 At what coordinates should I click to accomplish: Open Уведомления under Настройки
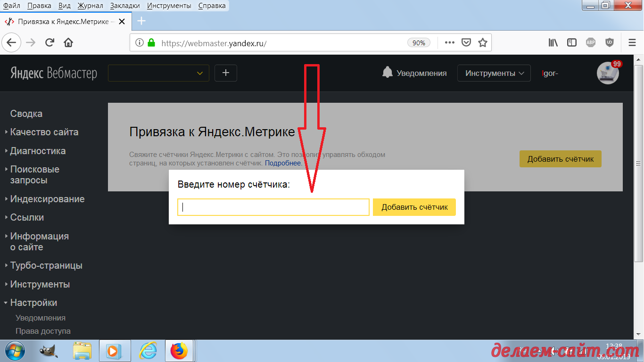point(41,318)
